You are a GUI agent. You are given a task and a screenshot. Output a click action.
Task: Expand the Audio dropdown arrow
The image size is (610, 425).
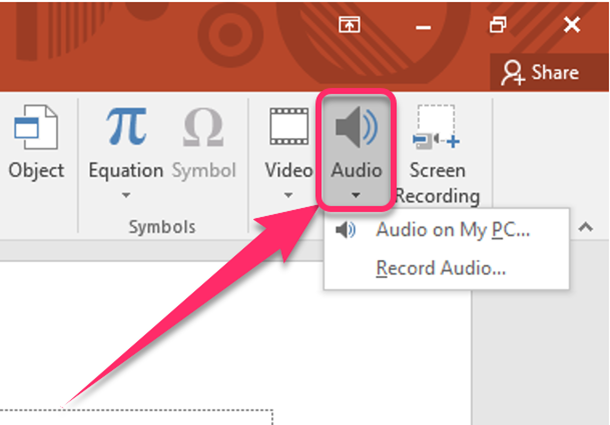356,195
